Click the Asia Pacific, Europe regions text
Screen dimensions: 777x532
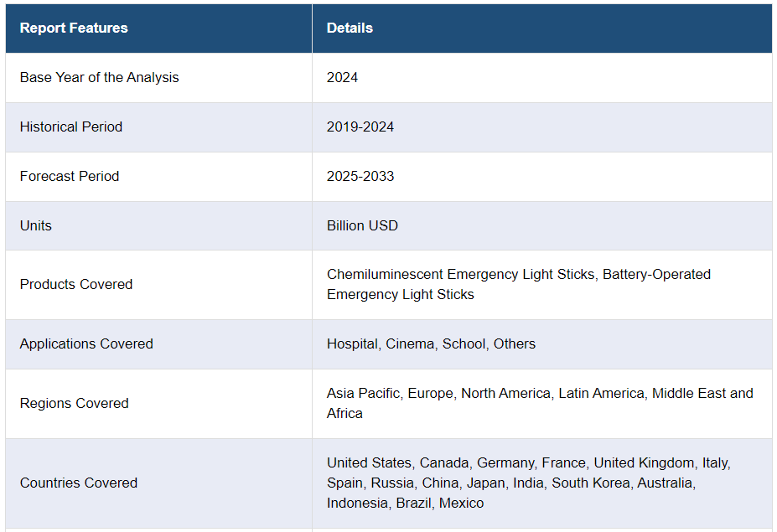pyautogui.click(x=390, y=393)
